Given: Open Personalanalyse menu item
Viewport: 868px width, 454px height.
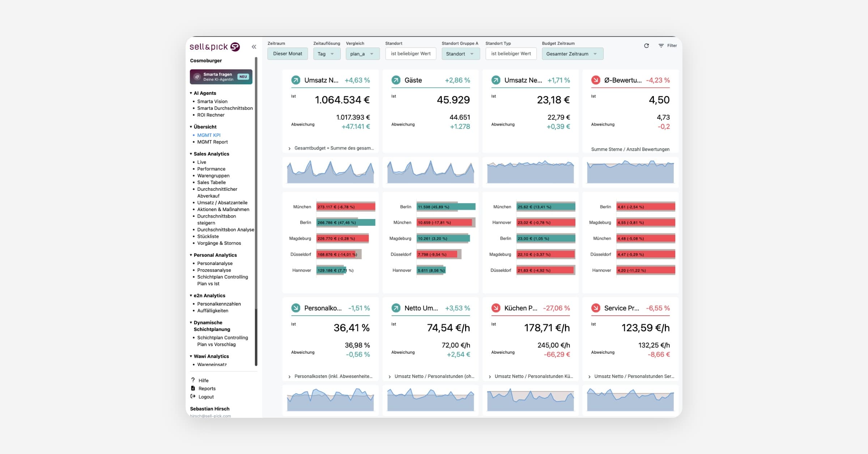Looking at the screenshot, I should [x=215, y=263].
